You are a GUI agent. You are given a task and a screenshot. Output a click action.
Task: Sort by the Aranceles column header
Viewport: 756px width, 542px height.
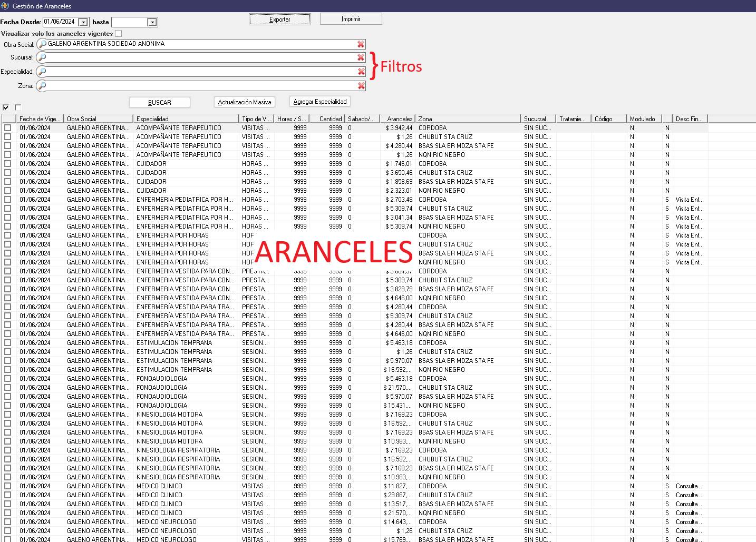click(399, 119)
